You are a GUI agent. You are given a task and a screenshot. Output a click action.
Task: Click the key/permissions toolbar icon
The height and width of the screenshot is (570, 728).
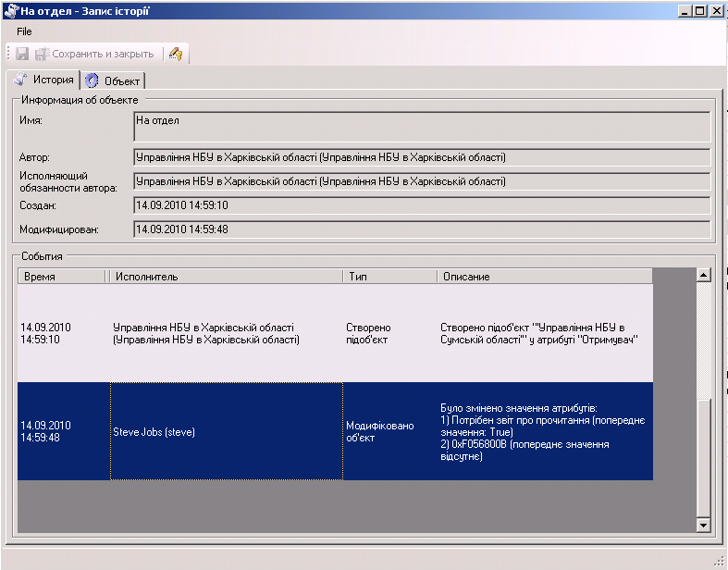[176, 54]
